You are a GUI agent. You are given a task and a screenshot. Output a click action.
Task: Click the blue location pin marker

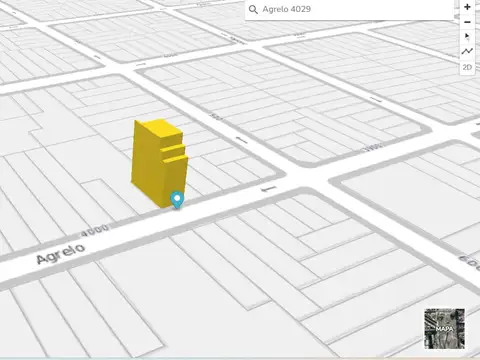point(177,200)
